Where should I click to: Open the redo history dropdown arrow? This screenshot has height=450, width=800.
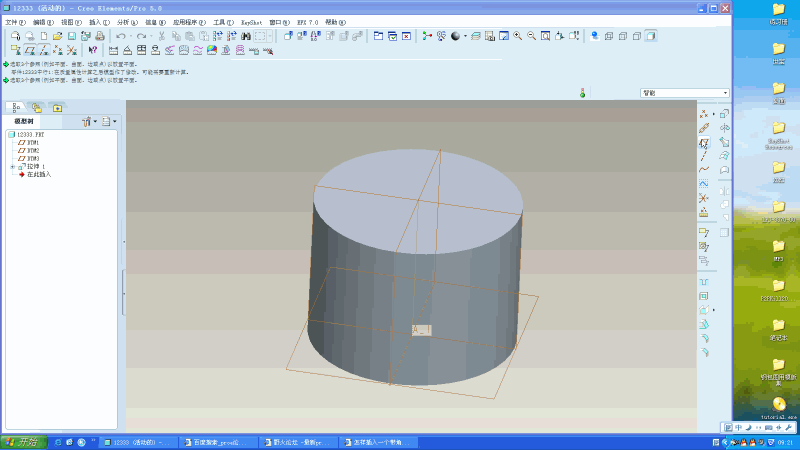pos(152,36)
